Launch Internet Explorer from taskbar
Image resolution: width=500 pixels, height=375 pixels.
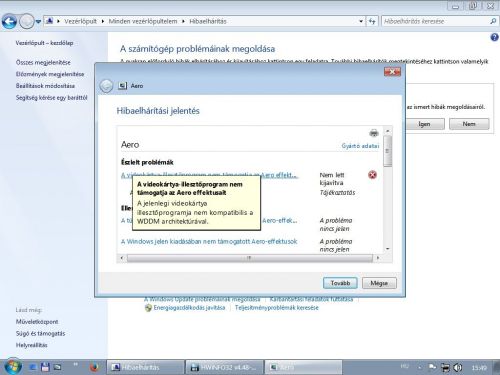pos(33,367)
